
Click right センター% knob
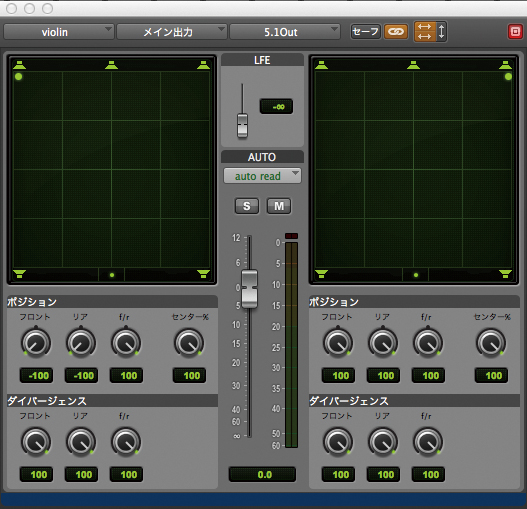tap(491, 343)
